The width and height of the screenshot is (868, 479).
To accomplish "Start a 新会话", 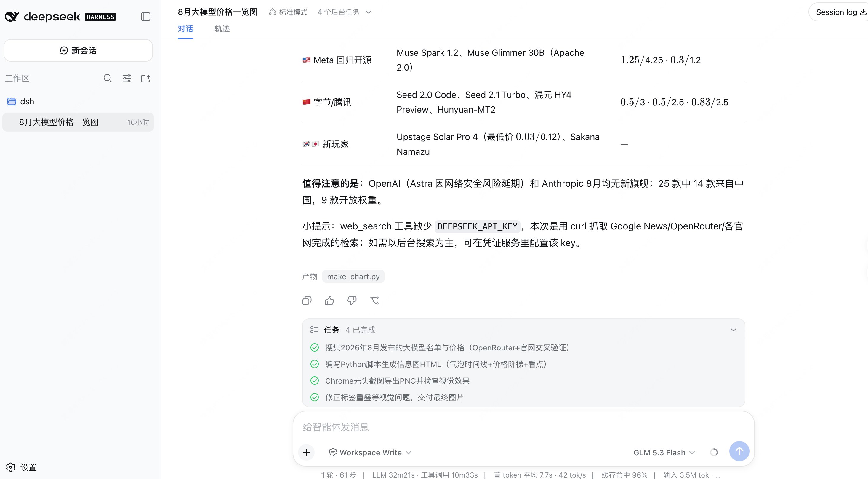I will 78,50.
